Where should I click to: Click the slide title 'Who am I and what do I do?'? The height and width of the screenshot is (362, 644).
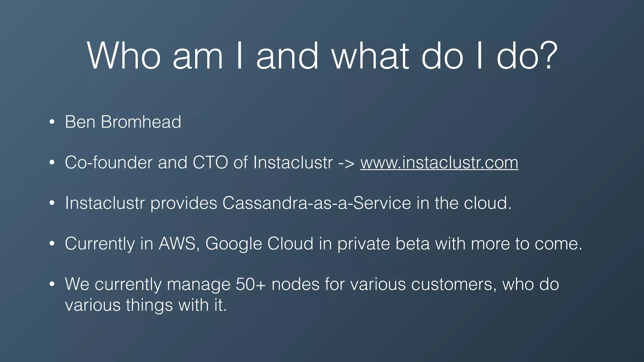pos(322,56)
